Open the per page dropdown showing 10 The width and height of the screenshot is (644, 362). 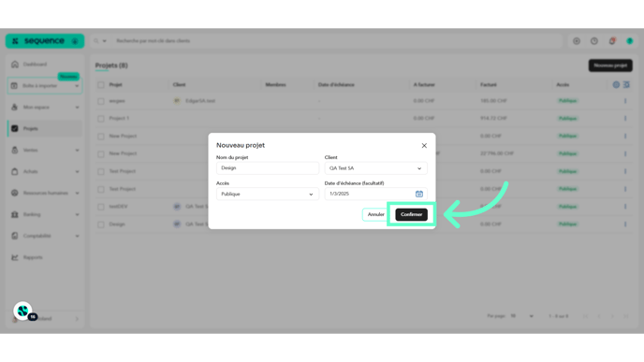click(521, 316)
